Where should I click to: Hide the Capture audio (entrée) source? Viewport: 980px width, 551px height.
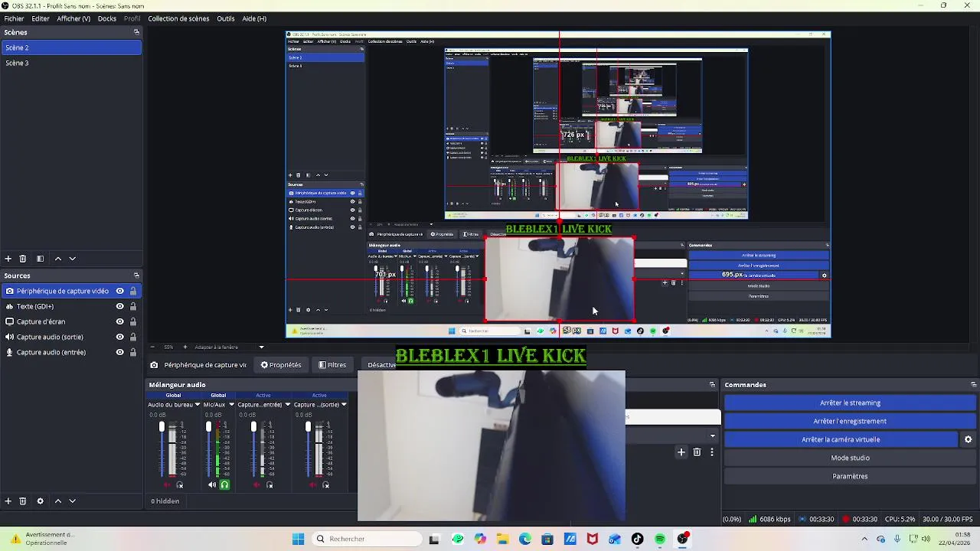(119, 352)
